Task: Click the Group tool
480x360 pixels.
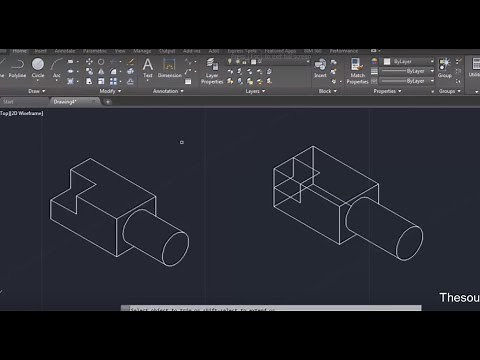Action: pos(444,68)
